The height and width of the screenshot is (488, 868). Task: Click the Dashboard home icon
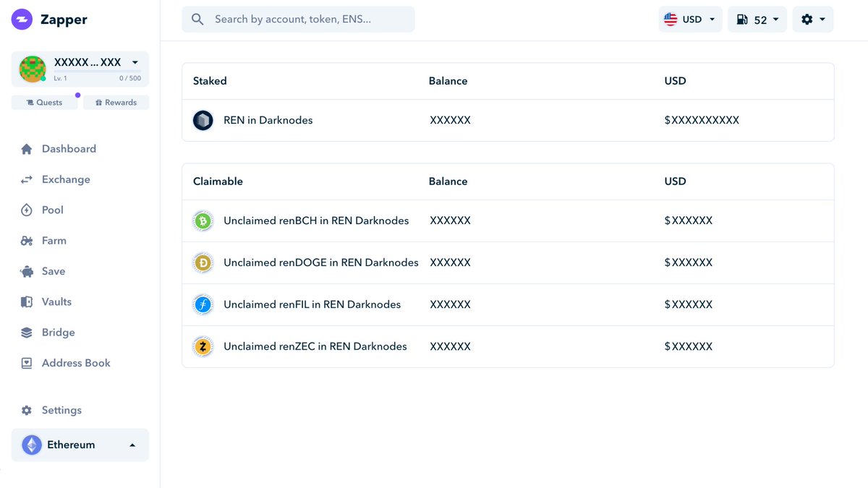point(27,149)
